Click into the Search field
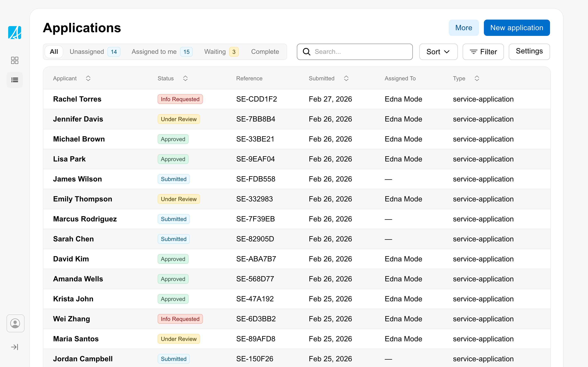Screen dimensions: 588x367 (x=360, y=52)
